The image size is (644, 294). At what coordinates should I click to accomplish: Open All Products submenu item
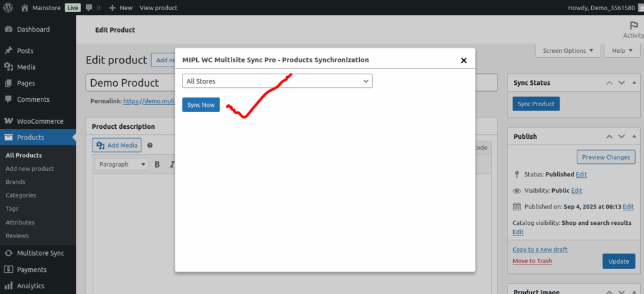[24, 155]
